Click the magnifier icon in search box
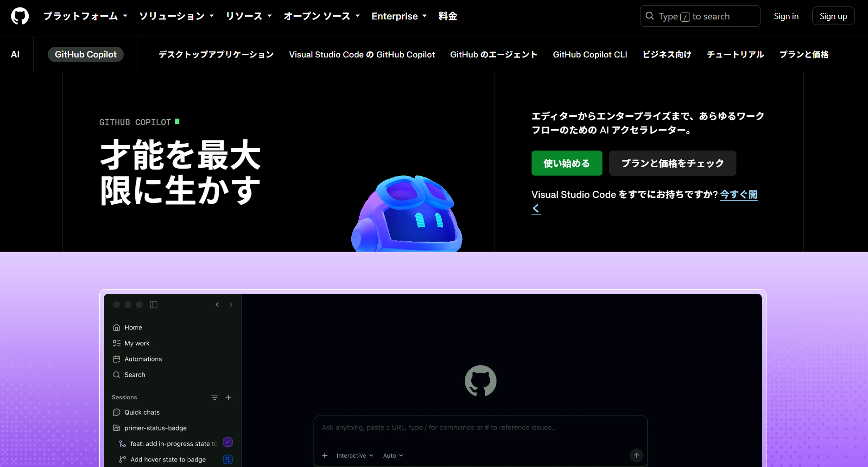The height and width of the screenshot is (467, 868). (650, 16)
